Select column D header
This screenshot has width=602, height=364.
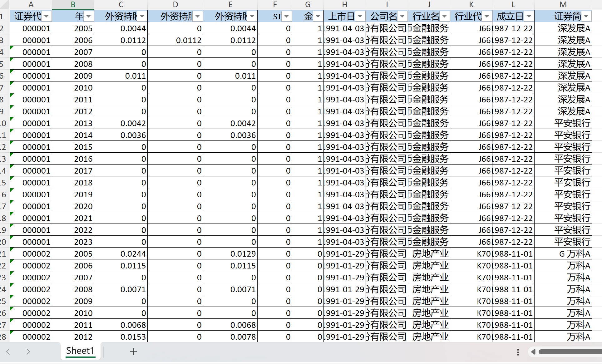point(175,4)
